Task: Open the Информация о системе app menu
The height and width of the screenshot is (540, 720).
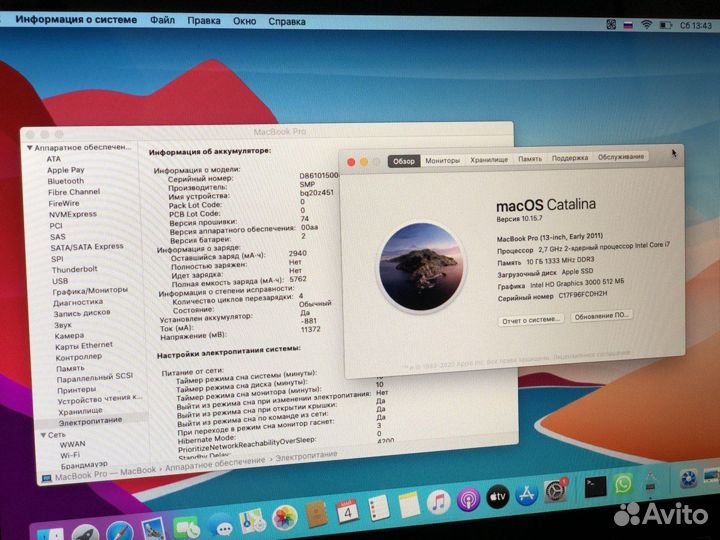Action: pos(76,20)
